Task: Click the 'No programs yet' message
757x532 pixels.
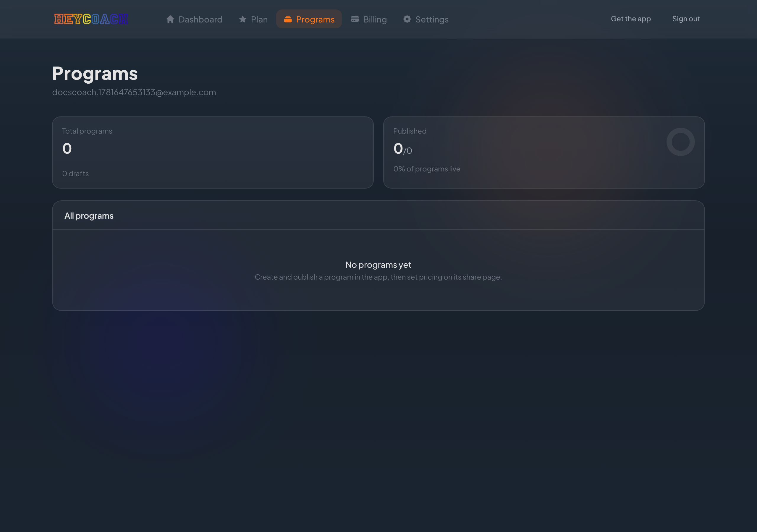Action: pyautogui.click(x=378, y=265)
